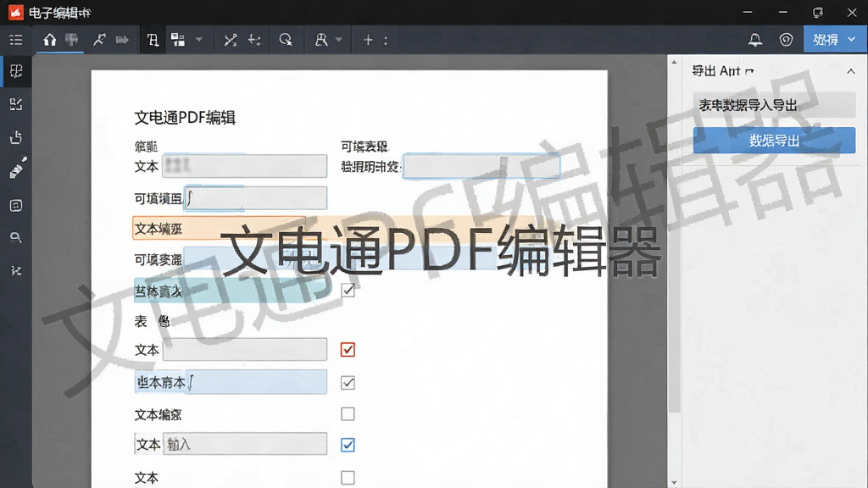Open the dropdown next to user stamp icon
The height and width of the screenshot is (488, 868).
coord(339,40)
